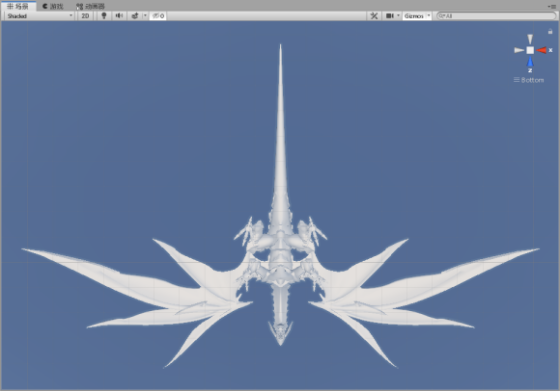Switch to the Animator tab

pos(91,6)
